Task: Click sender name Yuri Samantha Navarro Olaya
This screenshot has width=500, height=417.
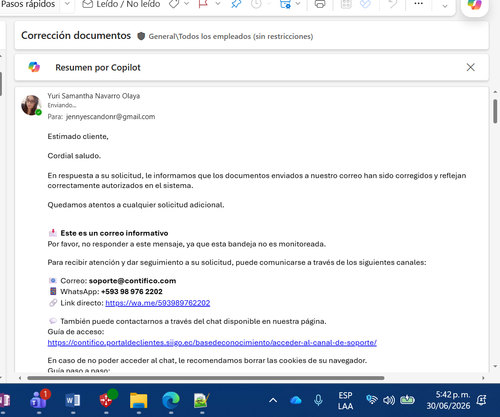Action: pyautogui.click(x=94, y=96)
